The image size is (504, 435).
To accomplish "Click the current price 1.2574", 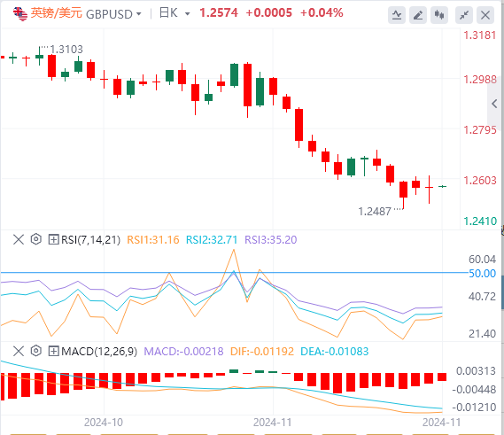I will [x=219, y=13].
